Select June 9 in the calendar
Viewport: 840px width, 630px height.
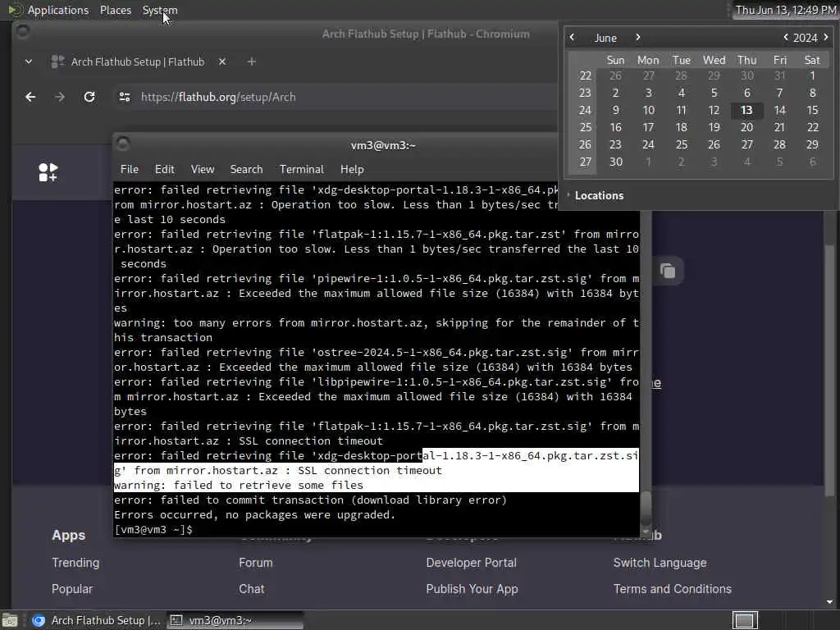click(x=615, y=110)
